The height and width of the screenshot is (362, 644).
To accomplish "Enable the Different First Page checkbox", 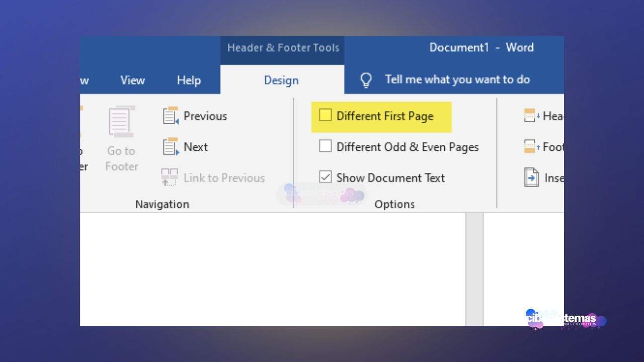I will [326, 116].
